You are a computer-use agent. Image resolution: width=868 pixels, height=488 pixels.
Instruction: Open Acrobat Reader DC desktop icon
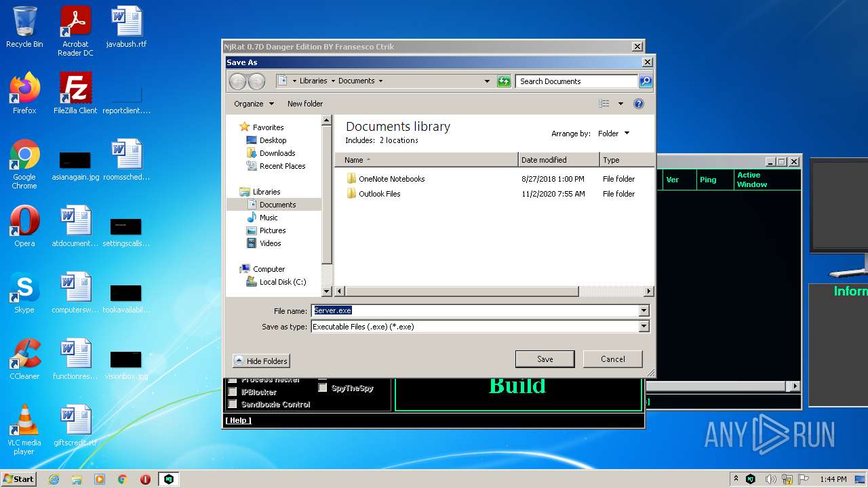pos(75,30)
